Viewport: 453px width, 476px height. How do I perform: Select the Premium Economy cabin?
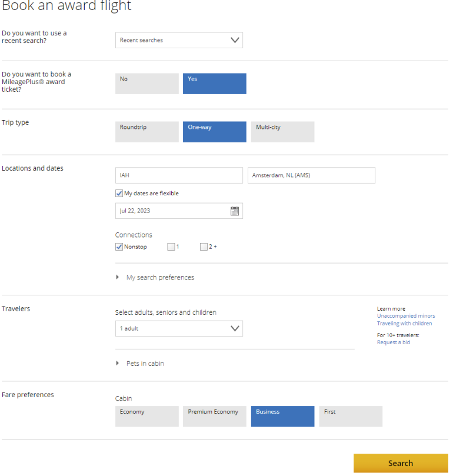click(214, 416)
